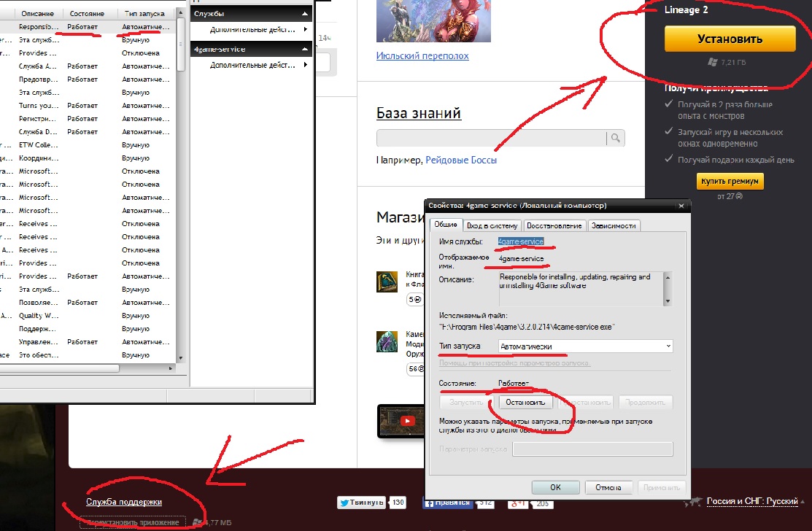The image size is (812, 531).
Task: Click the crystal stone item icon in the shop
Action: [387, 341]
